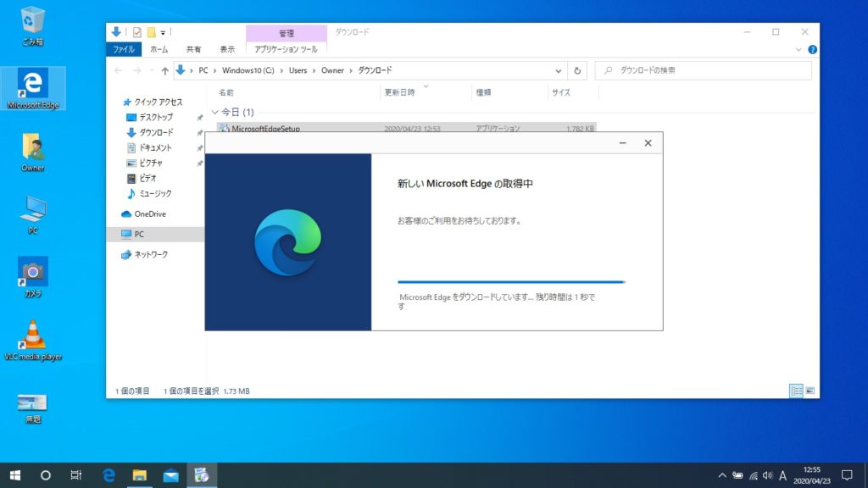Select Owner in the address path
The height and width of the screenshot is (488, 868).
coord(332,70)
